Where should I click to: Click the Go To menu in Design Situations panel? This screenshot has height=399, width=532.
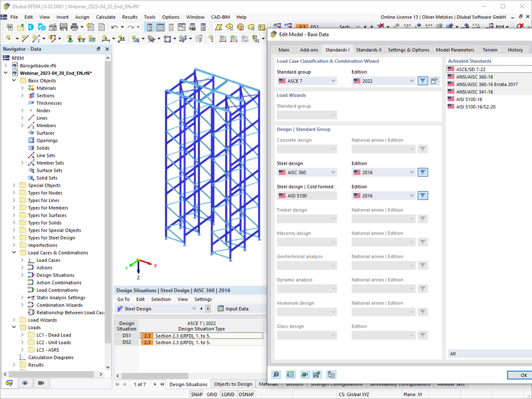pyautogui.click(x=123, y=299)
